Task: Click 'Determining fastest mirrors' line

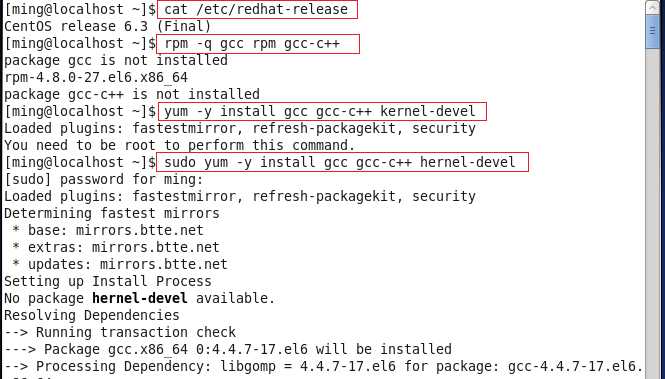Action: (112, 213)
